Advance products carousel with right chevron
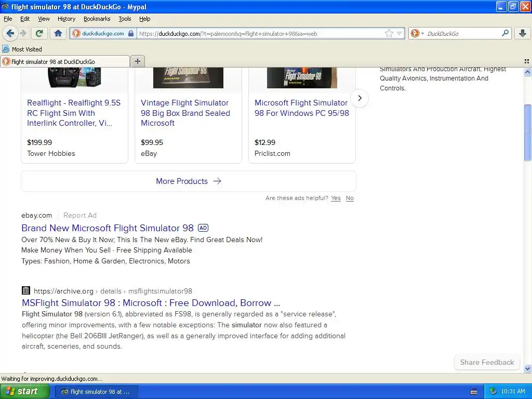 [x=360, y=98]
